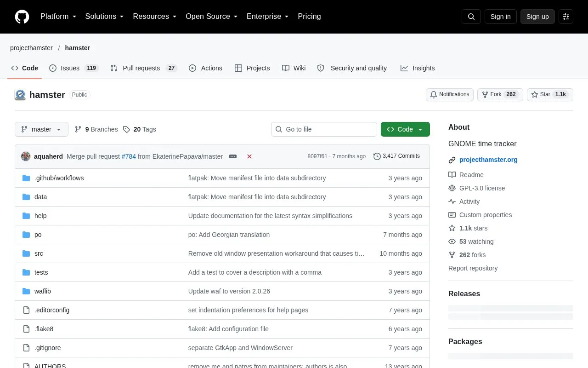Open Report repository link
The image size is (588, 368).
[473, 268]
